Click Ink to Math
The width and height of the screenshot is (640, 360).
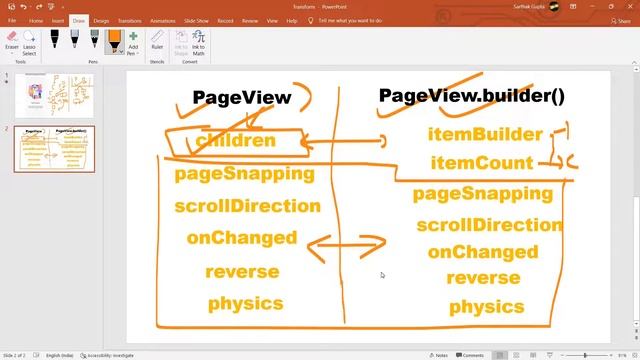click(198, 43)
